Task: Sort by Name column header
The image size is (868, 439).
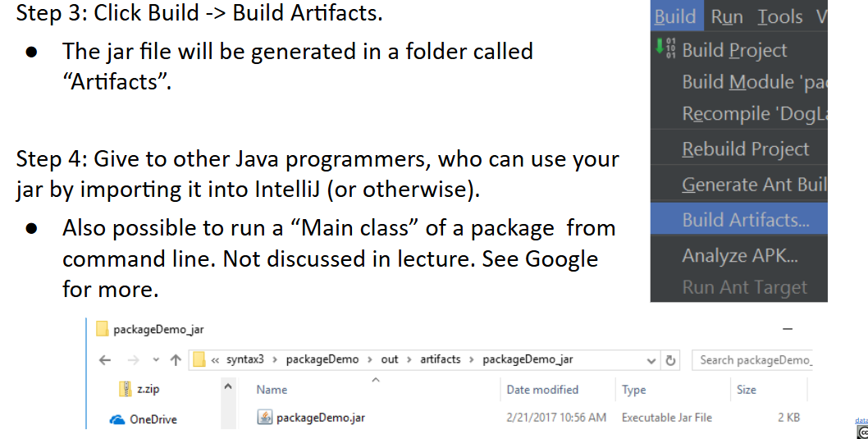Action: pos(272,390)
